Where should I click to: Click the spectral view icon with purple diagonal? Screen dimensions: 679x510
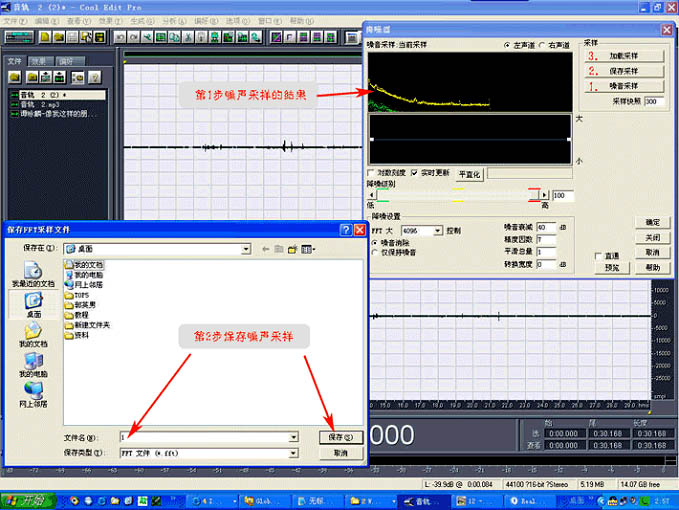point(276,38)
